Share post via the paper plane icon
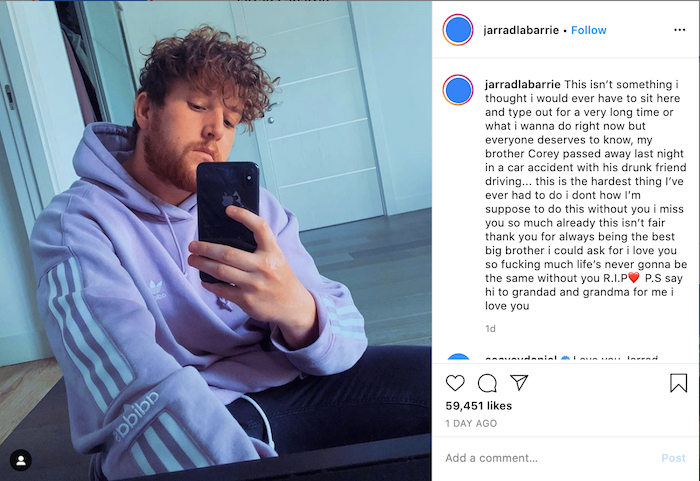 (x=519, y=383)
